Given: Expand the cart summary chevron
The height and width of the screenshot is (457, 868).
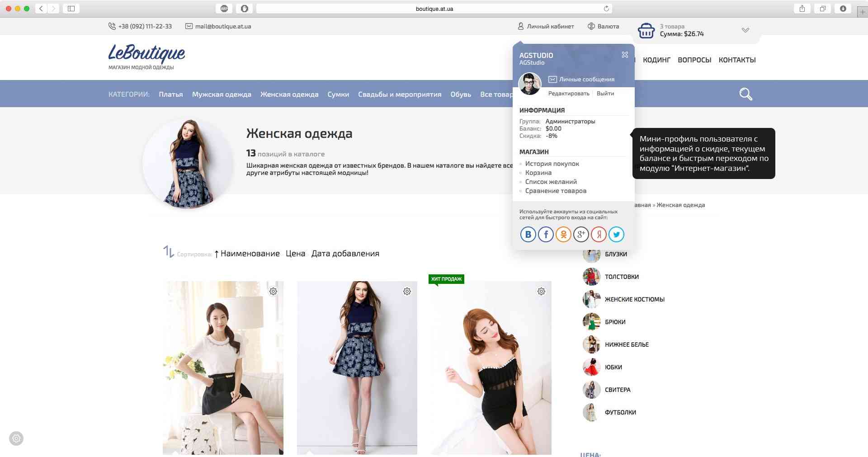Looking at the screenshot, I should point(745,30).
